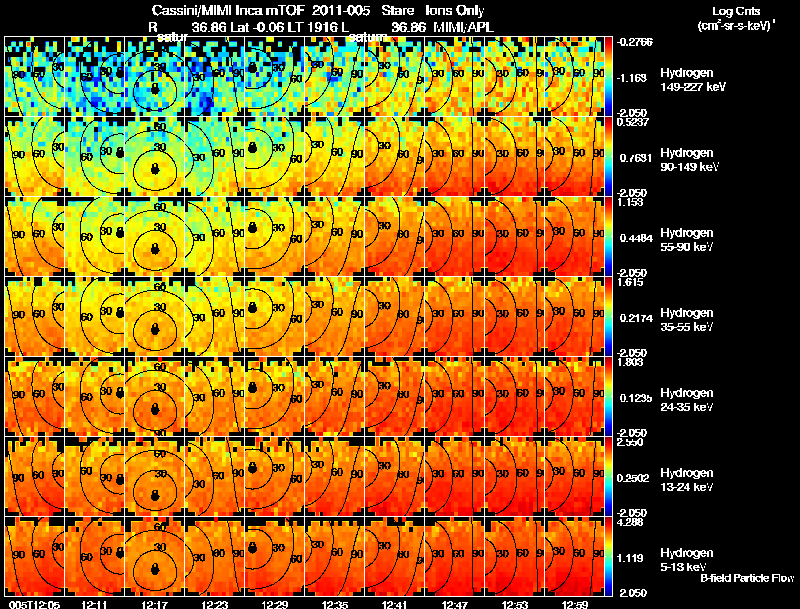Click the 0.4484 color scale value

point(636,238)
